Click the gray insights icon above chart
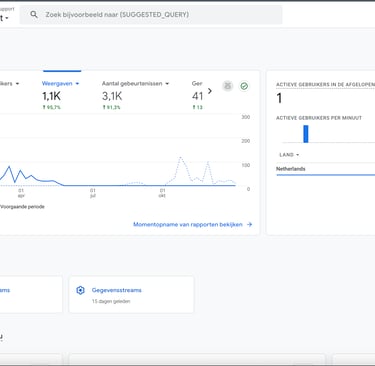Image resolution: width=375 pixels, height=366 pixels. [228, 86]
